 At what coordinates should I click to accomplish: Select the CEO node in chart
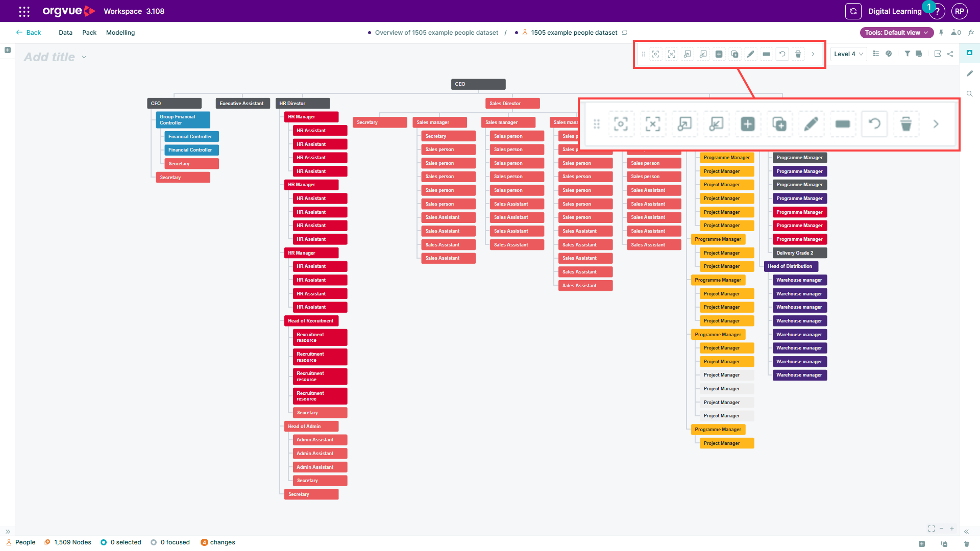(478, 84)
